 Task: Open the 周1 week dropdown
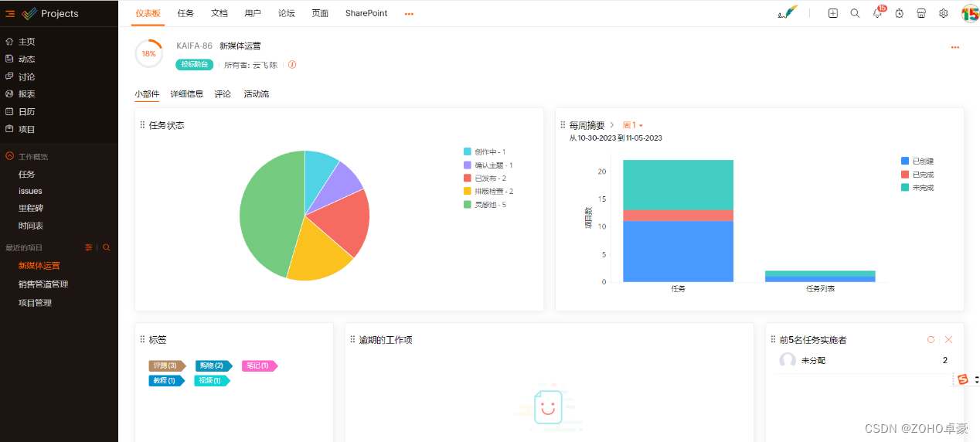pos(633,125)
